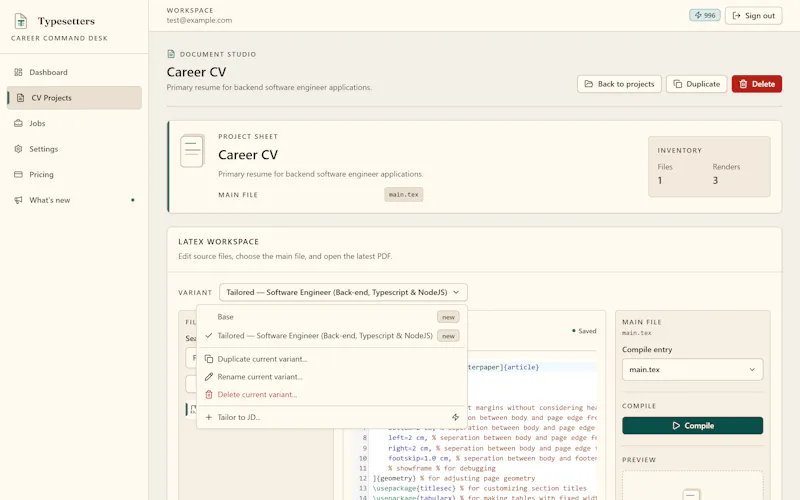Image resolution: width=800 pixels, height=500 pixels.
Task: Choose the Tailored Software Engineer variant
Action: (x=332, y=336)
